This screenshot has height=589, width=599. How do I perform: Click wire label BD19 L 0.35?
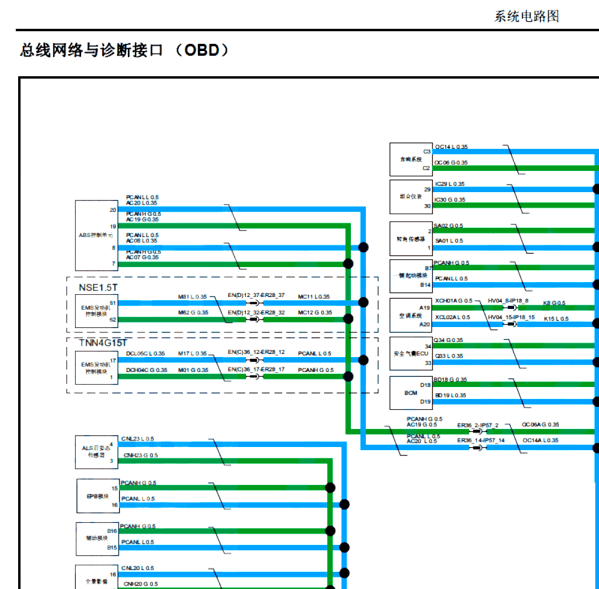click(x=450, y=395)
